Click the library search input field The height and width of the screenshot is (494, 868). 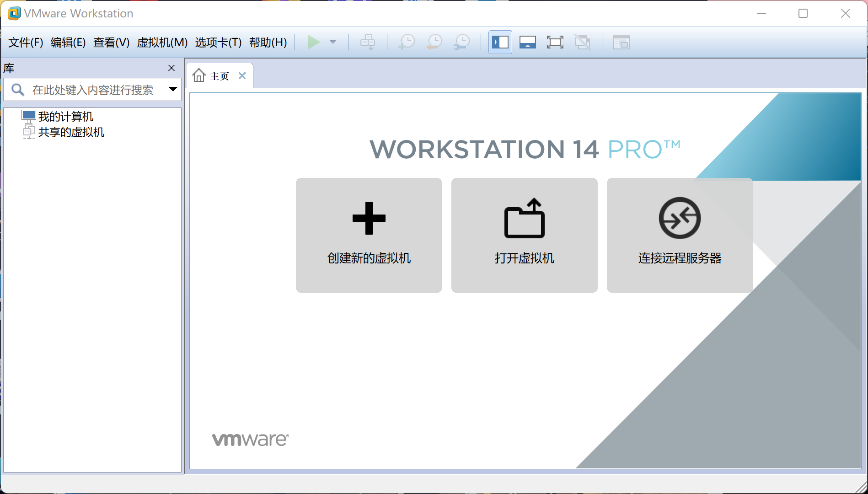pos(93,90)
